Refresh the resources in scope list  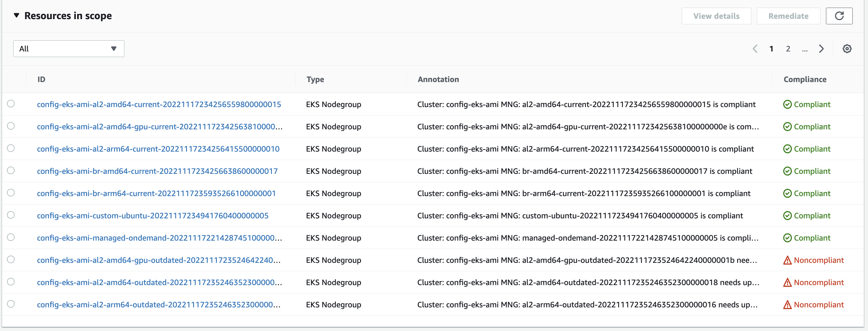pyautogui.click(x=840, y=16)
